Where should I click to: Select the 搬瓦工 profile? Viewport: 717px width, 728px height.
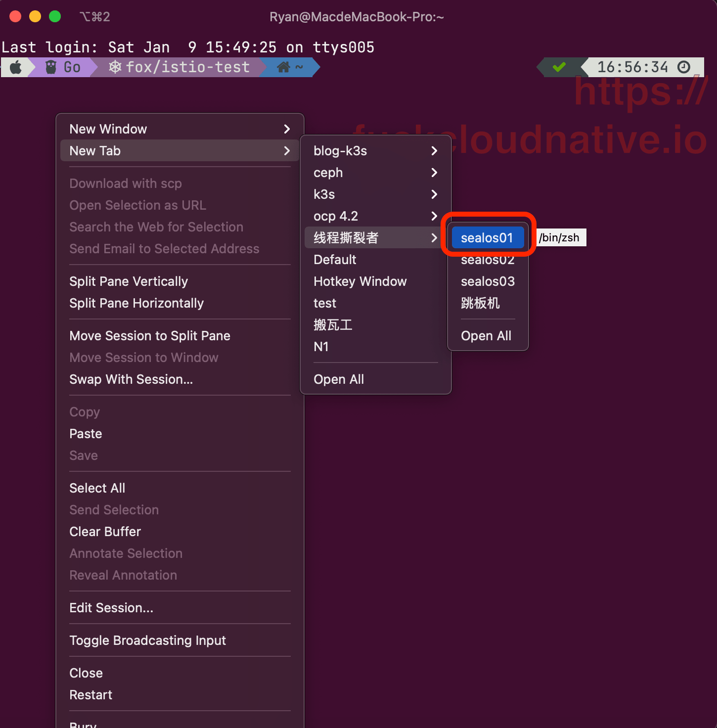(x=376, y=325)
